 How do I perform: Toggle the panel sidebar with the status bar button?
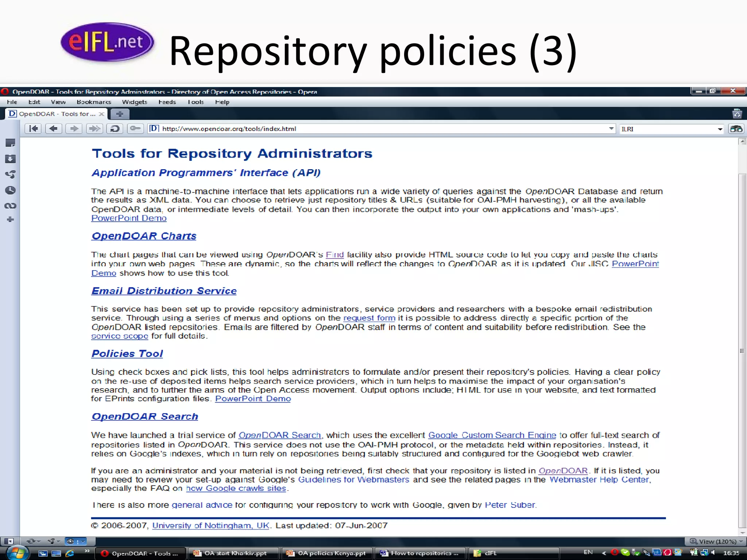[9, 541]
